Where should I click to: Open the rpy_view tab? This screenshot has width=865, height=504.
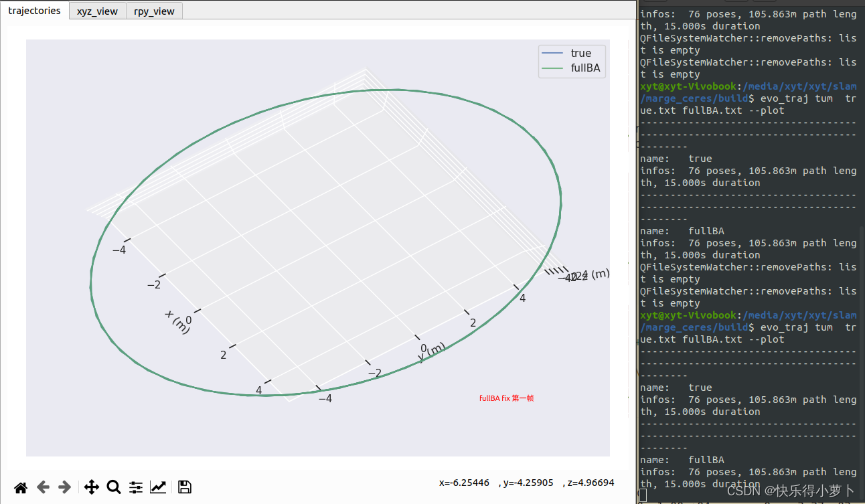[154, 11]
